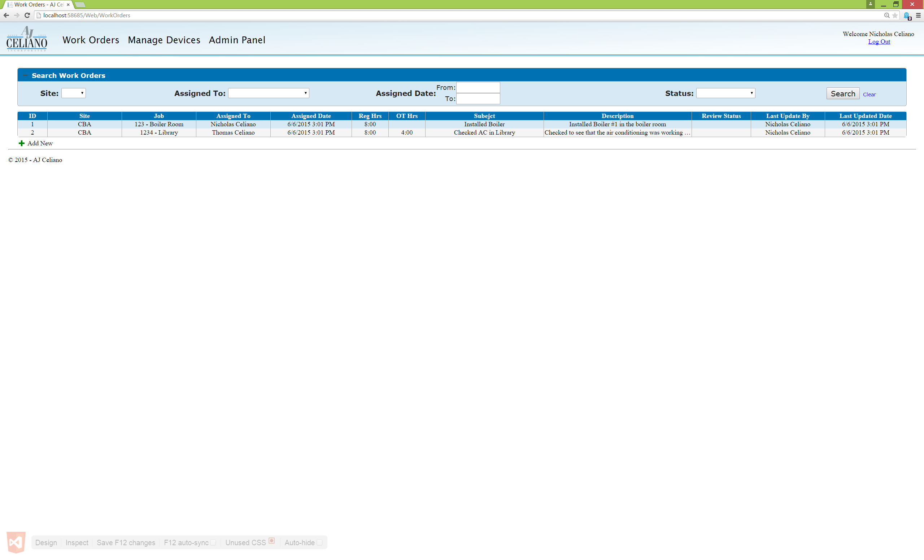Viewport: 924px width, 560px height.
Task: Click the Search button
Action: click(843, 93)
